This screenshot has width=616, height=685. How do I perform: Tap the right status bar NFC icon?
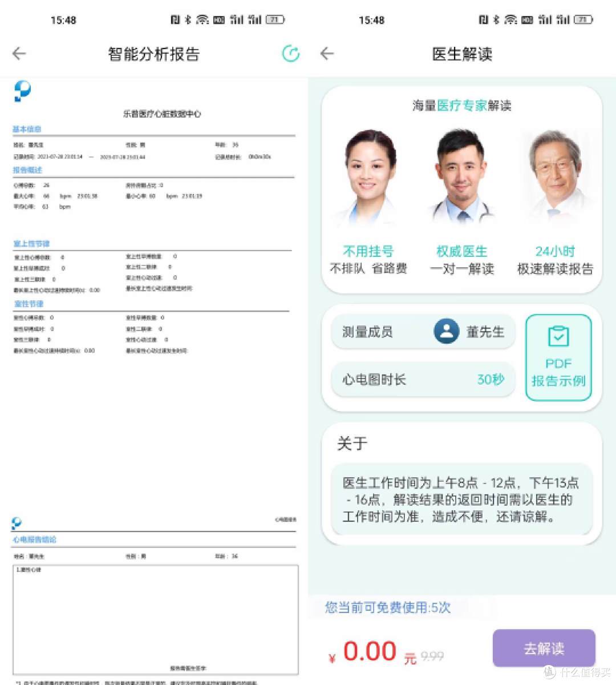tap(483, 19)
